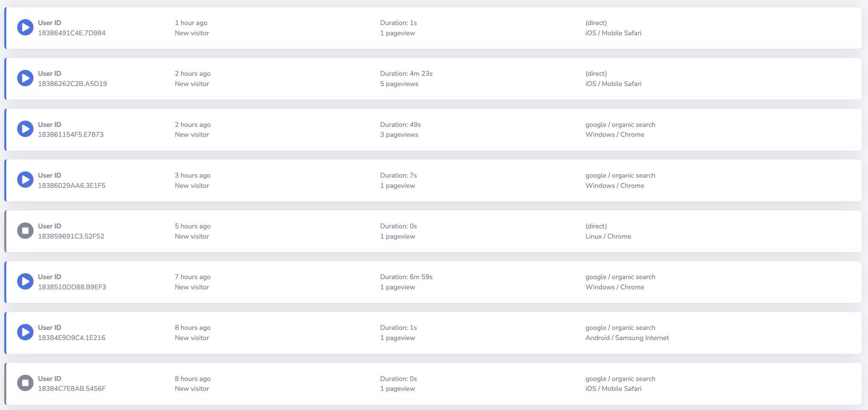Click the Duration: 4m 23s session details
The height and width of the screenshot is (410, 868).
pos(406,74)
